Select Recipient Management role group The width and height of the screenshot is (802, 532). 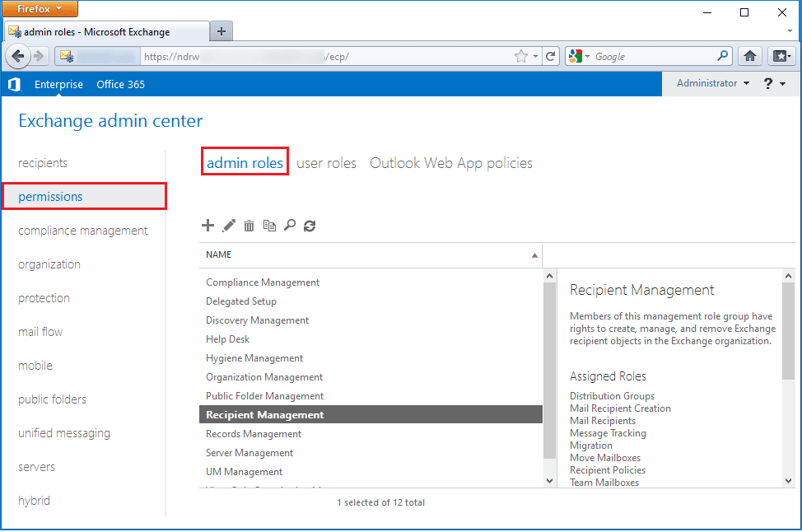pos(371,415)
